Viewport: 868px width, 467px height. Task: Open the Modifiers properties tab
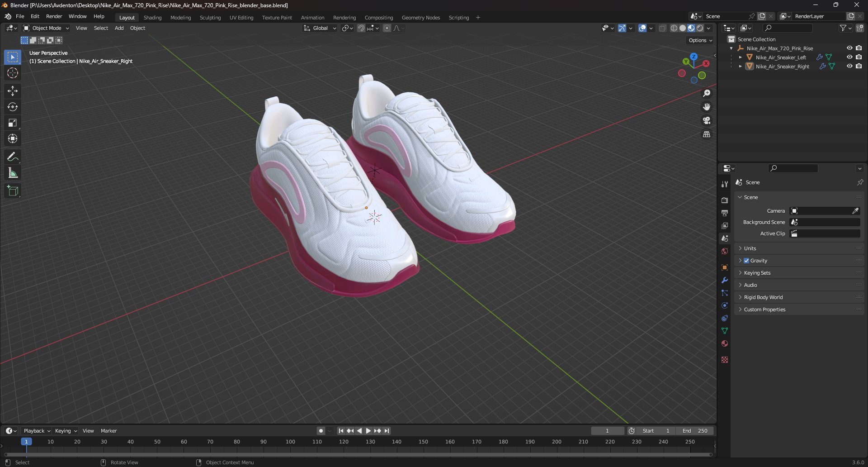pos(725,280)
